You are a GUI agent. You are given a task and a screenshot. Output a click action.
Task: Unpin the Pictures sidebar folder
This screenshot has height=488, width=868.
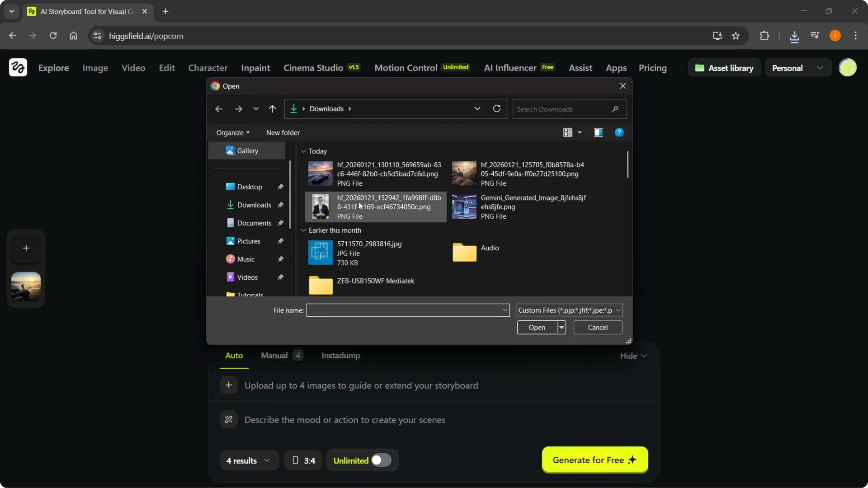point(280,241)
